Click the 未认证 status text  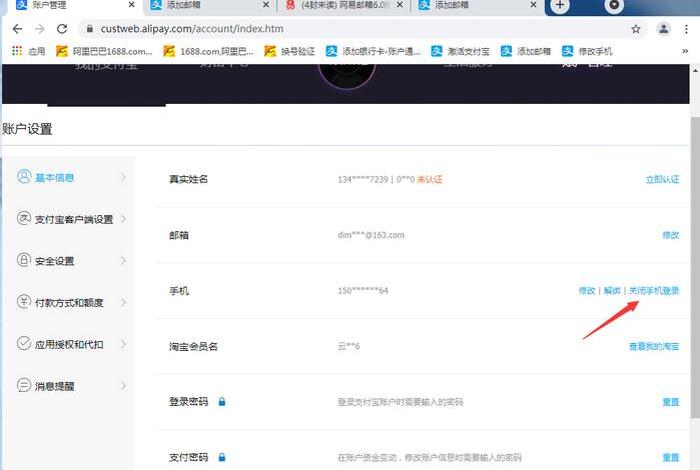429,179
